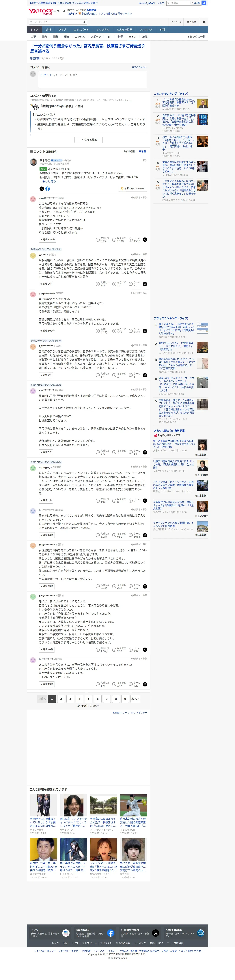
Task: Click ログイン link beside the Yahoo logo
Action: tap(72, 14)
